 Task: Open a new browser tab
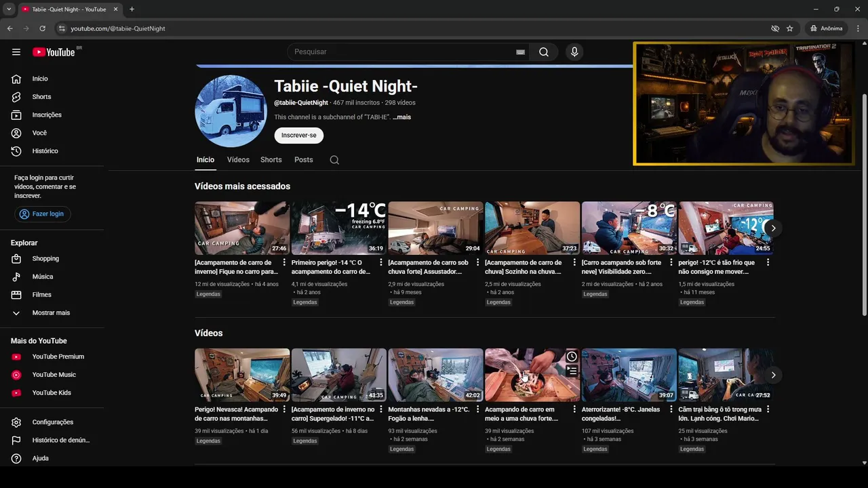click(x=132, y=9)
